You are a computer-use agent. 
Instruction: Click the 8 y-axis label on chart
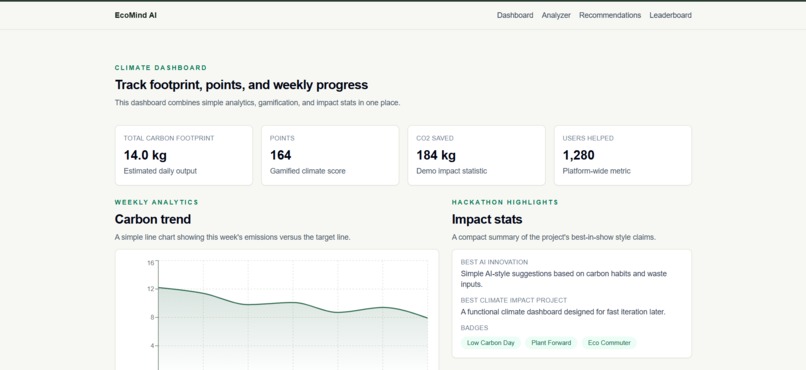pyautogui.click(x=152, y=318)
